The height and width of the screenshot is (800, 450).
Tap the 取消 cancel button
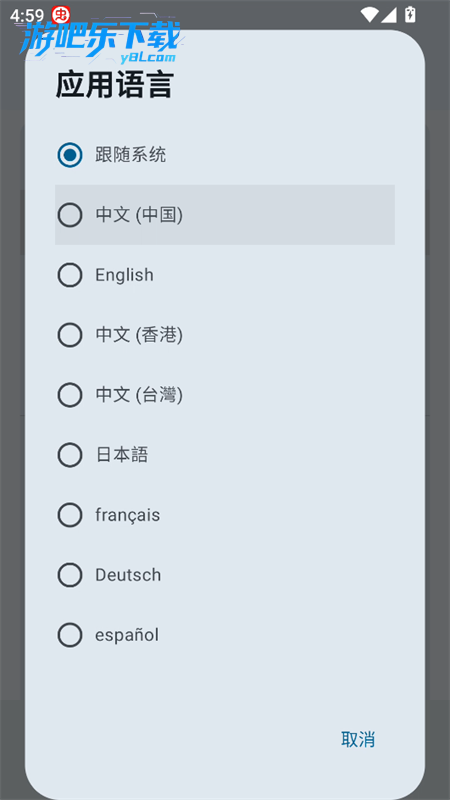pyautogui.click(x=358, y=739)
